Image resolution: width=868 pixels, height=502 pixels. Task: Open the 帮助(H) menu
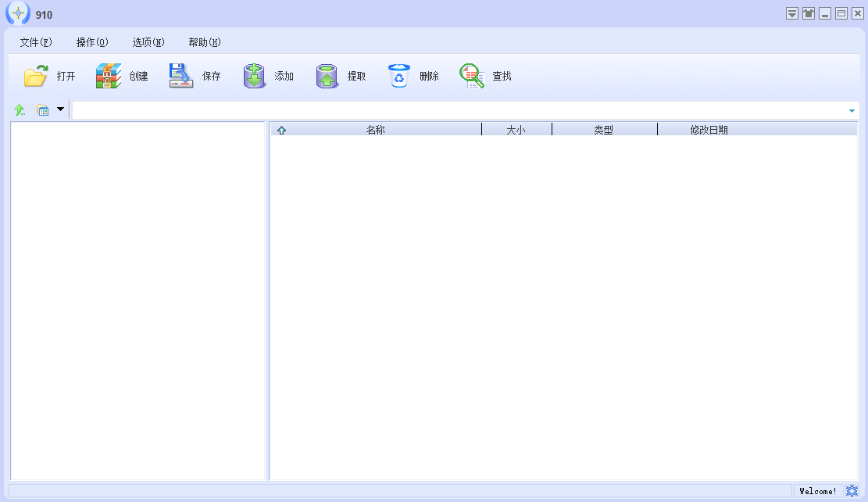[x=205, y=42]
